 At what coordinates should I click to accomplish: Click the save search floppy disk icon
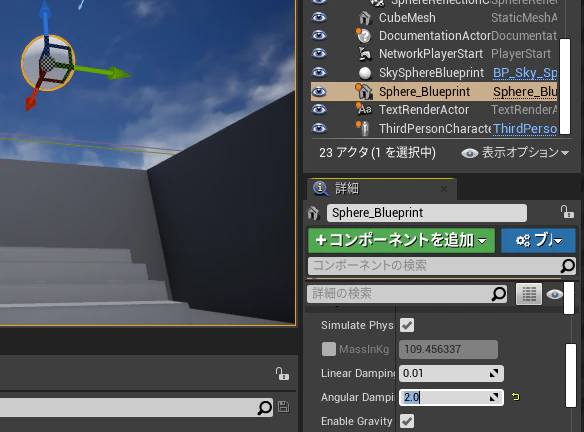tap(283, 407)
